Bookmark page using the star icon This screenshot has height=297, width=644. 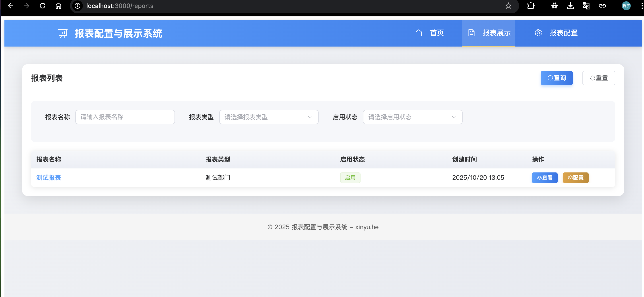pos(508,6)
